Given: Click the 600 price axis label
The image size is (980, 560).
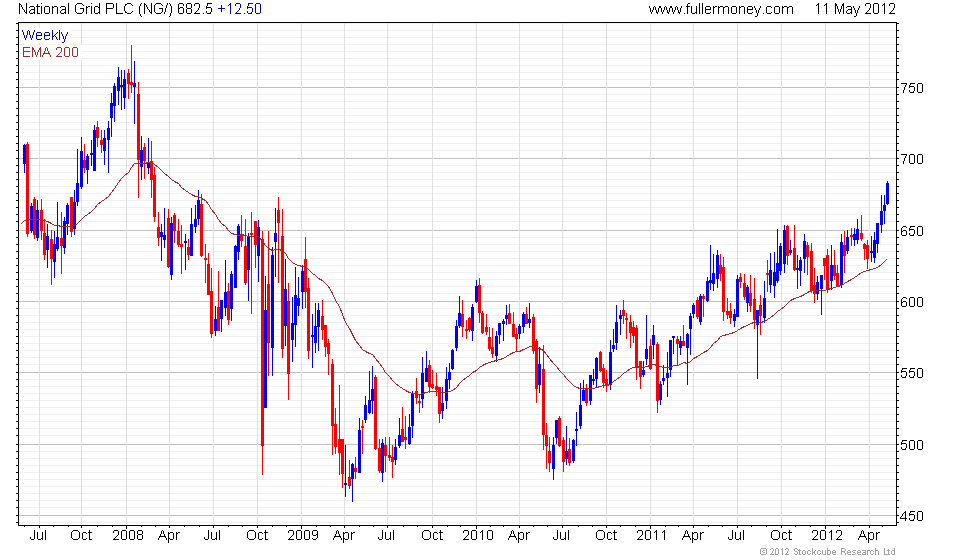Looking at the screenshot, I should 912,302.
